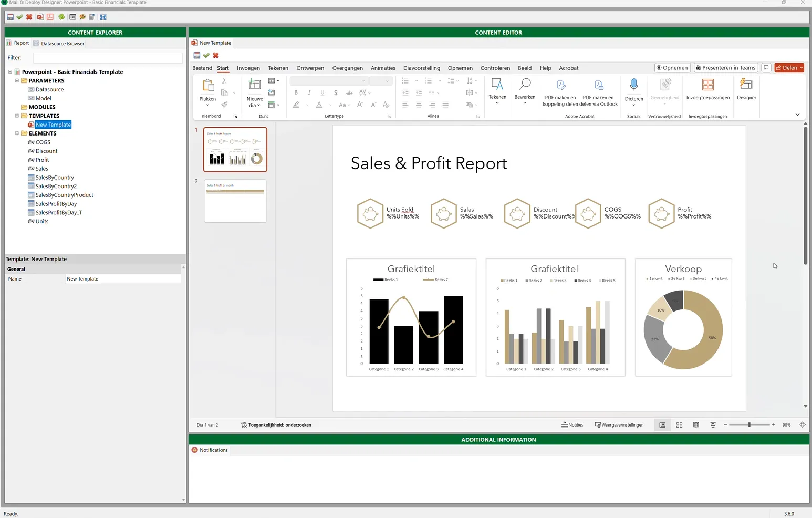Click the Filter input field in Content Explorer

tap(108, 58)
